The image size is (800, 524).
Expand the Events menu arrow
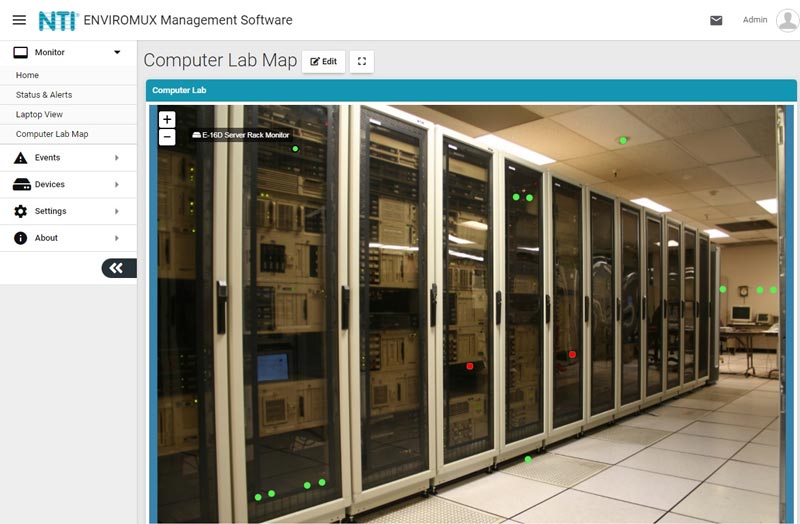(117, 158)
